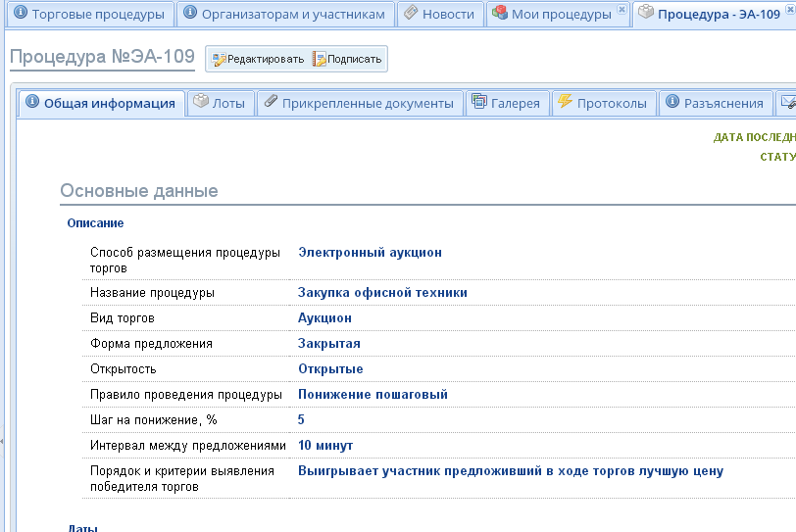
Task: Expand the collapsed left panel splitter handle
Action: (2, 441)
